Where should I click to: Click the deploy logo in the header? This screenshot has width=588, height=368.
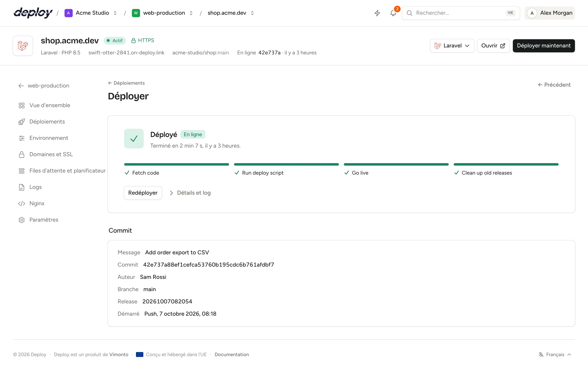(x=33, y=13)
